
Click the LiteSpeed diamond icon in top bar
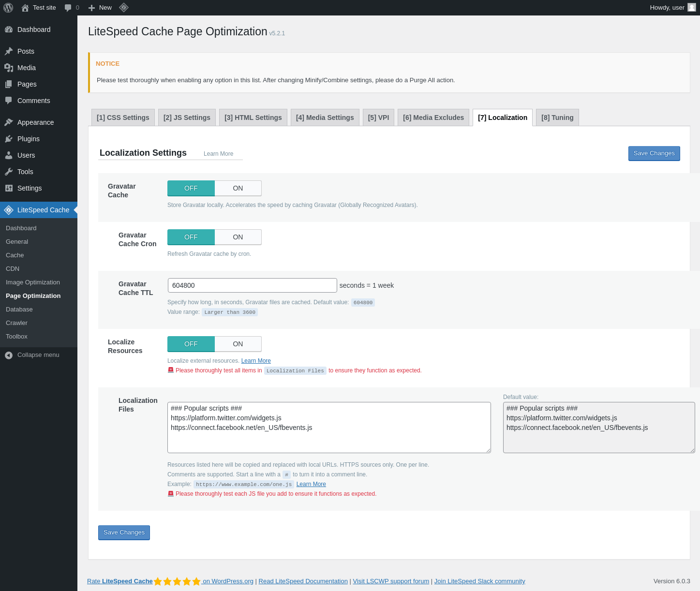pos(124,8)
